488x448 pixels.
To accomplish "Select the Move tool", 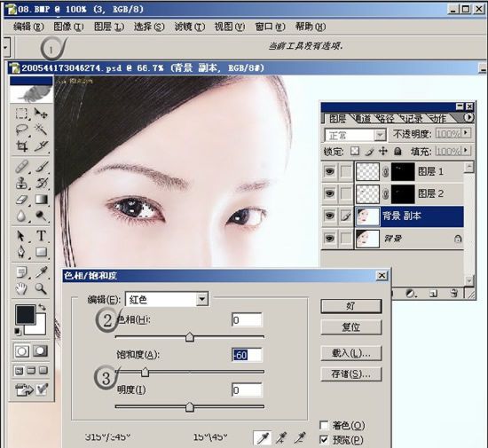I will [41, 114].
